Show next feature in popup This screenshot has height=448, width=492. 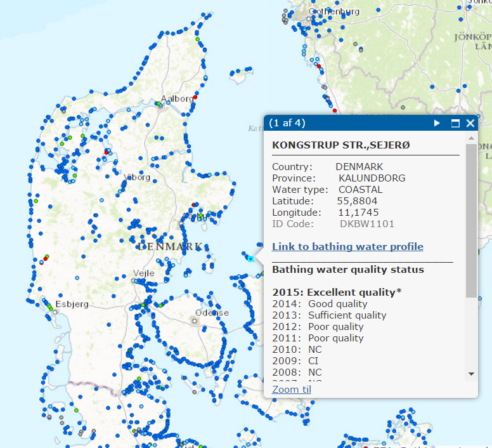pos(437,123)
